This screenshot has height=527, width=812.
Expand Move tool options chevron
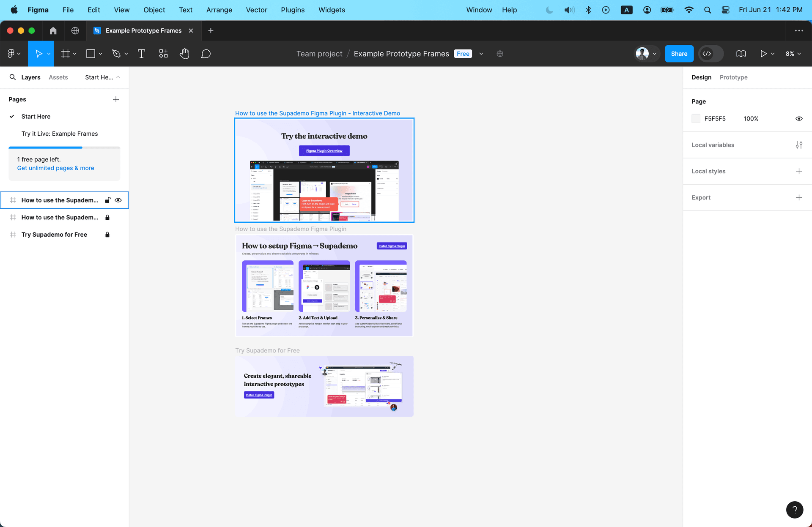[x=49, y=54]
